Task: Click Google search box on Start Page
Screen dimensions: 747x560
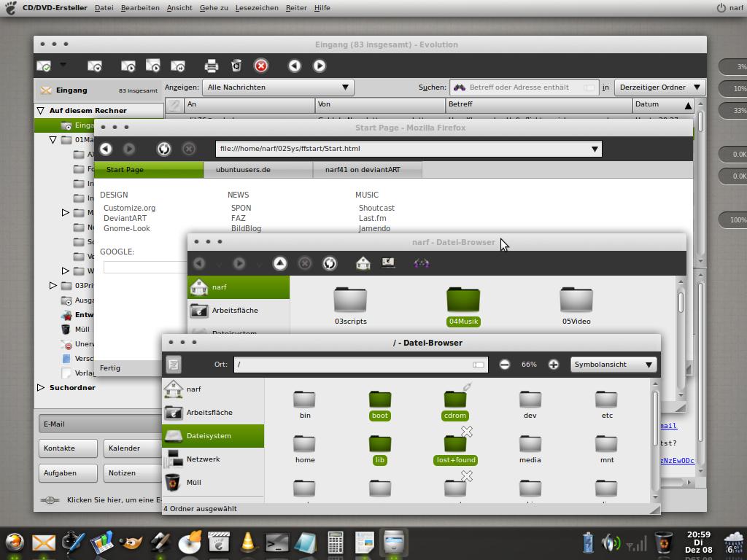Action: (x=145, y=267)
